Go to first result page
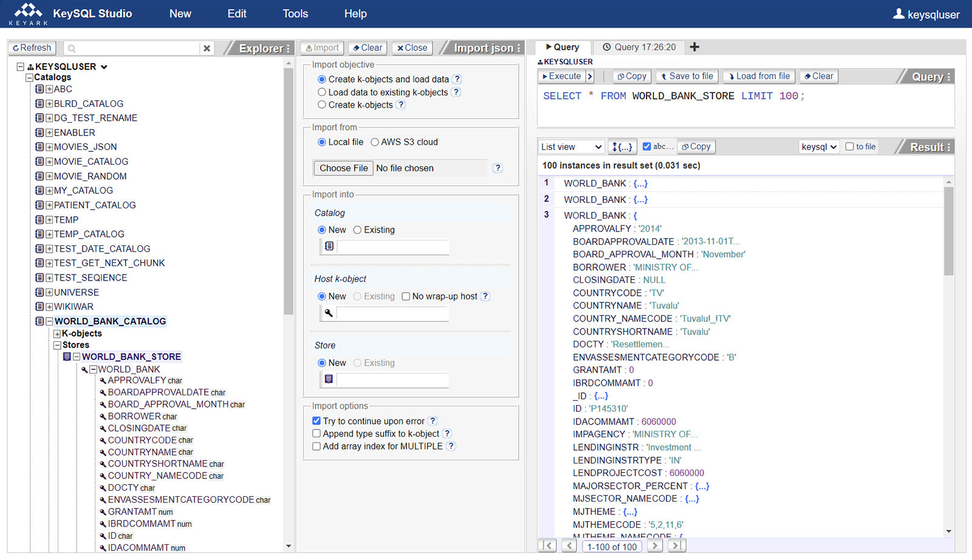The width and height of the screenshot is (972, 560). click(548, 546)
